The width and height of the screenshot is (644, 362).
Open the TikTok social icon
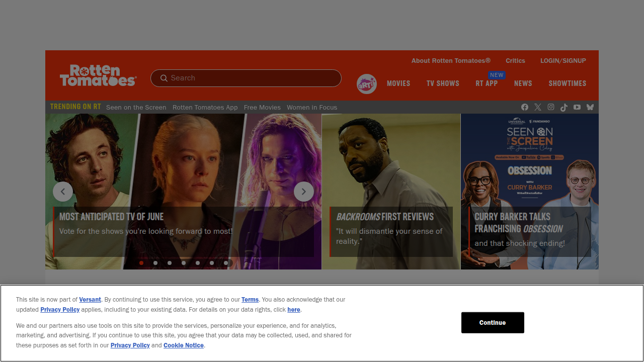point(564,107)
